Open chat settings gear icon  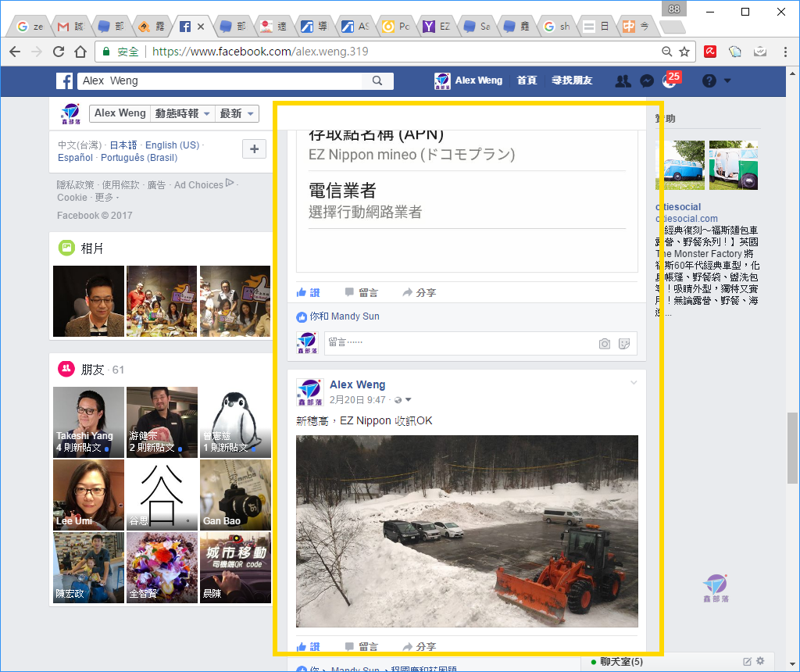pos(761,661)
